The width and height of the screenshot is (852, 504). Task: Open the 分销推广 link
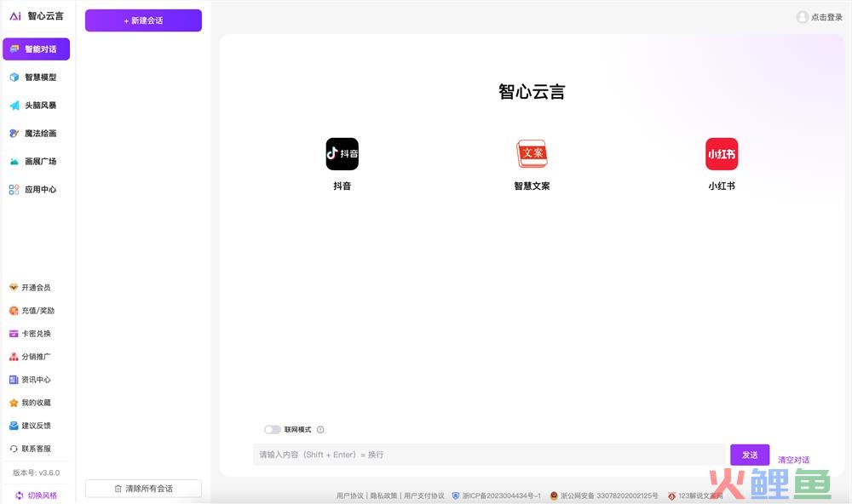coord(36,357)
